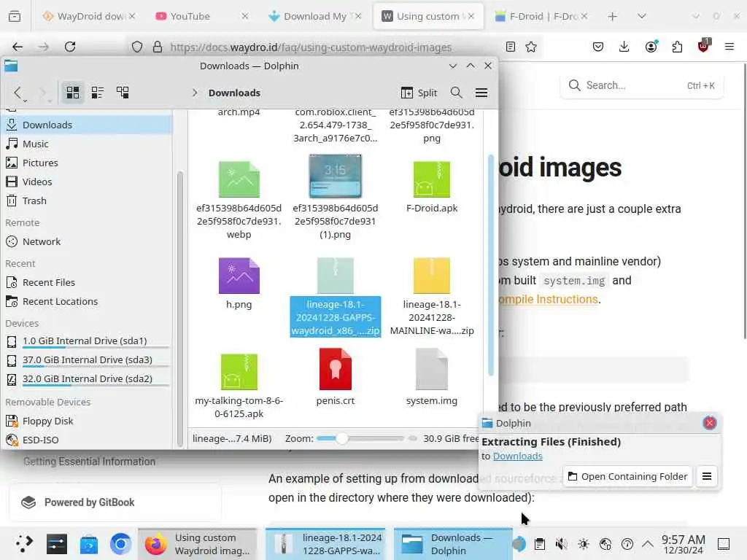The width and height of the screenshot is (747, 560).
Task: Toggle Split view in Dolphin
Action: [419, 93]
